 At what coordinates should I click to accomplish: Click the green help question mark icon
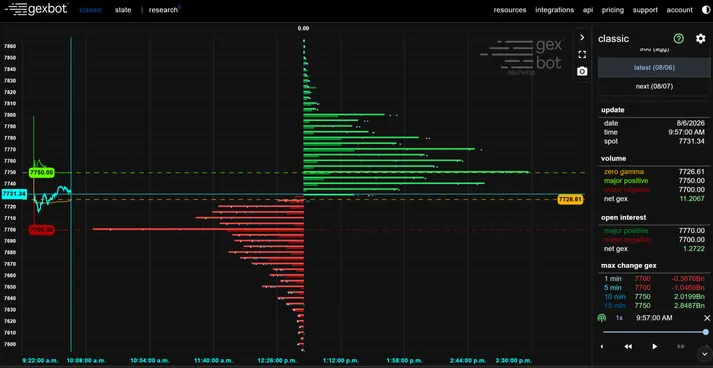[x=678, y=39]
